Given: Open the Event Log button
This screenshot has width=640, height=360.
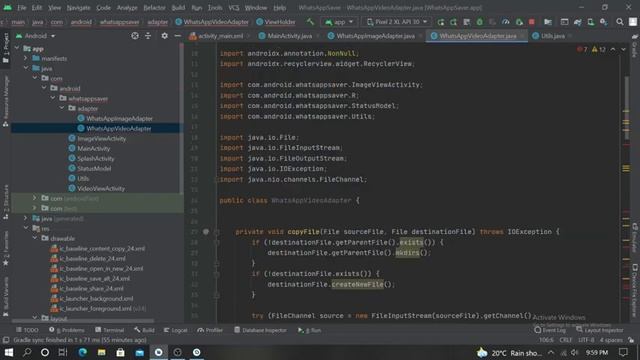Looking at the screenshot, I should [550, 330].
